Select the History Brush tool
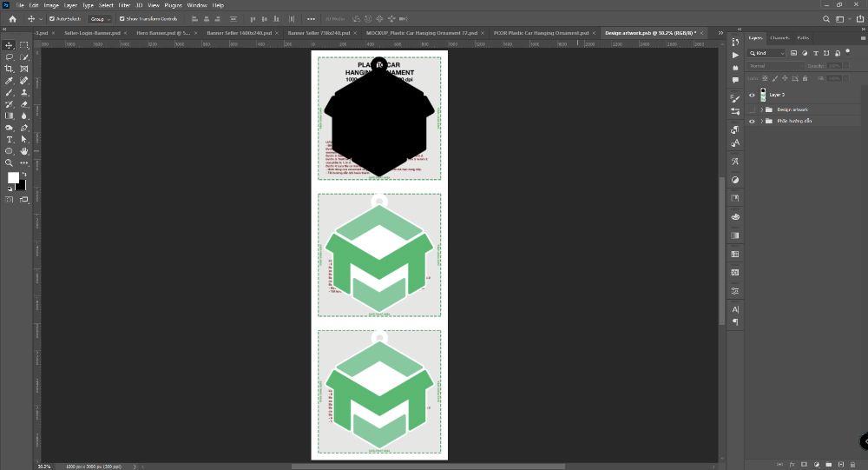Viewport: 868px width, 470px height. pyautogui.click(x=10, y=104)
